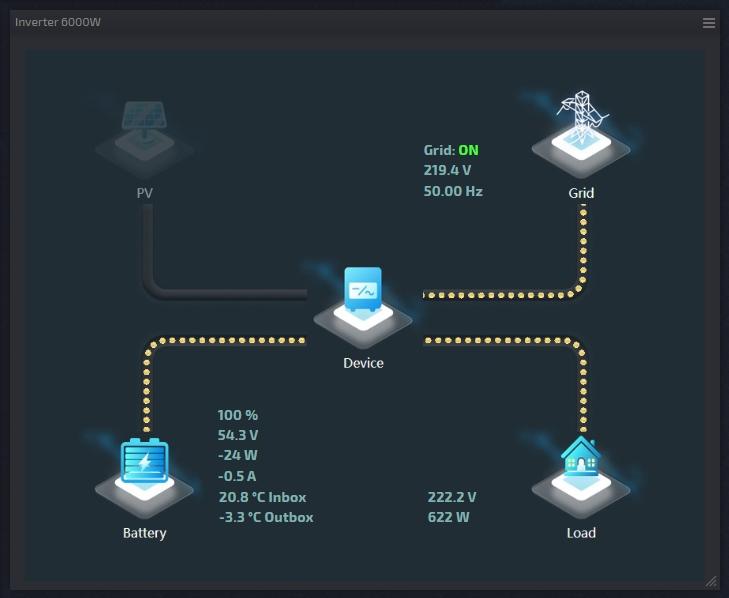
Task: Click the grid frequency 50.00 Hz value
Action: pyautogui.click(x=453, y=191)
